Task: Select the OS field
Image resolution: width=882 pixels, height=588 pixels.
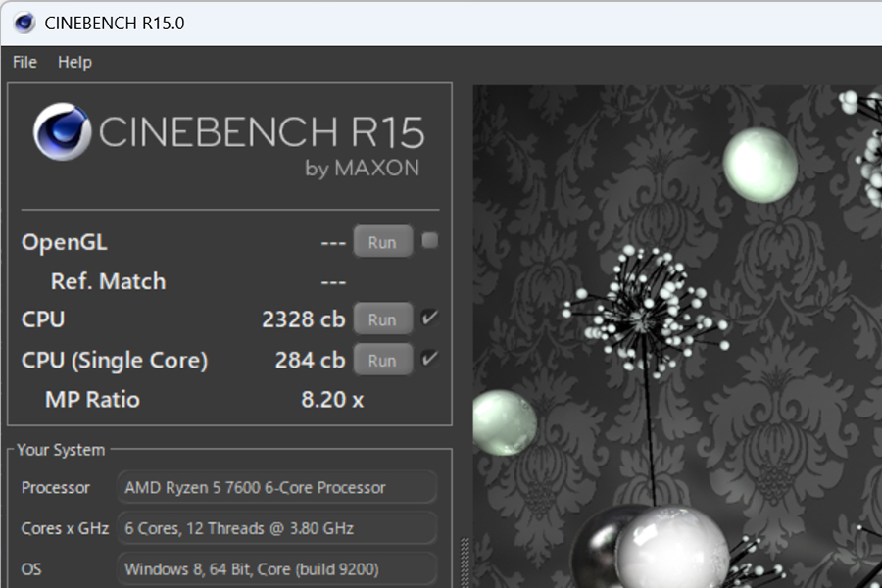Action: tap(276, 568)
